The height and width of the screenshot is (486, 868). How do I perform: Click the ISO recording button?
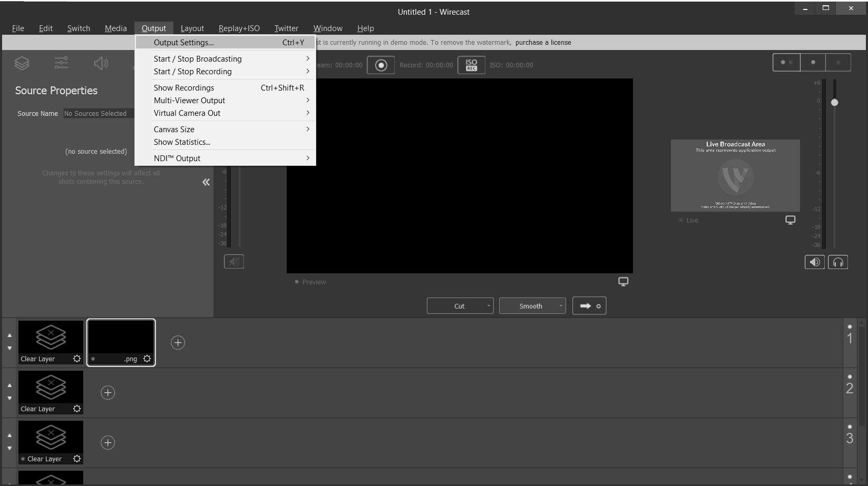click(471, 65)
